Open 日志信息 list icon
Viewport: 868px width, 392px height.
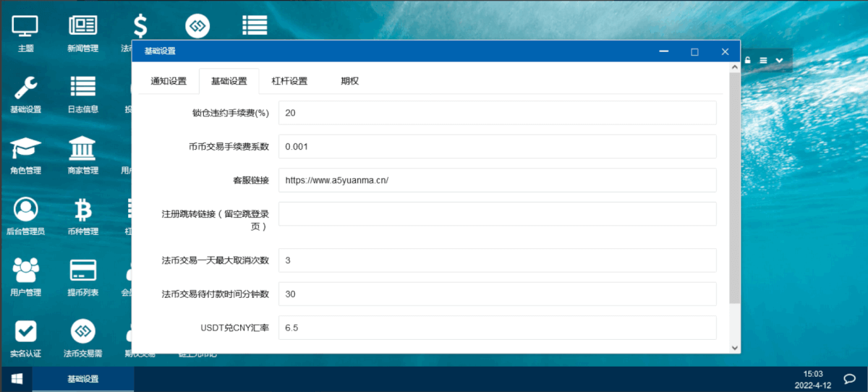pyautogui.click(x=82, y=94)
